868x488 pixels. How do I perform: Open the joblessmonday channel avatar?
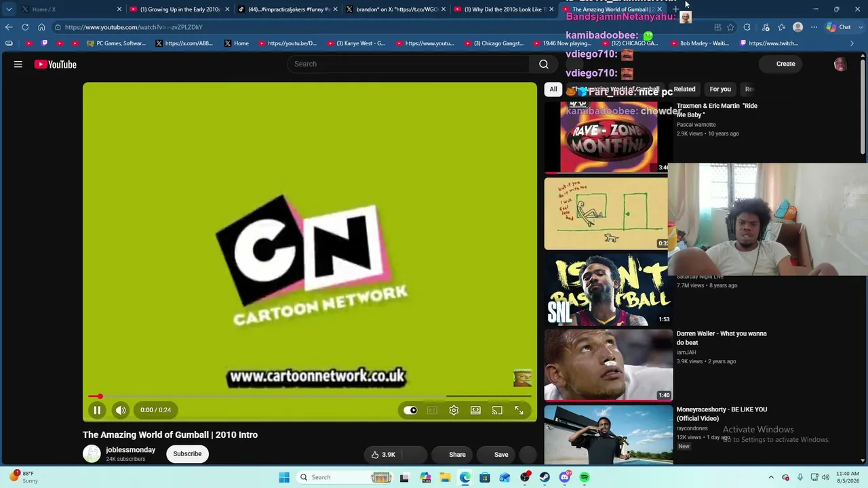[92, 454]
